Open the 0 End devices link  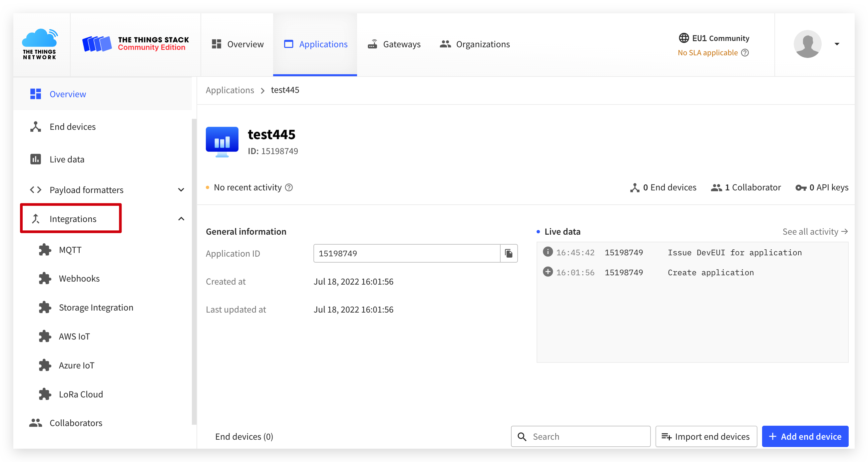tap(663, 187)
